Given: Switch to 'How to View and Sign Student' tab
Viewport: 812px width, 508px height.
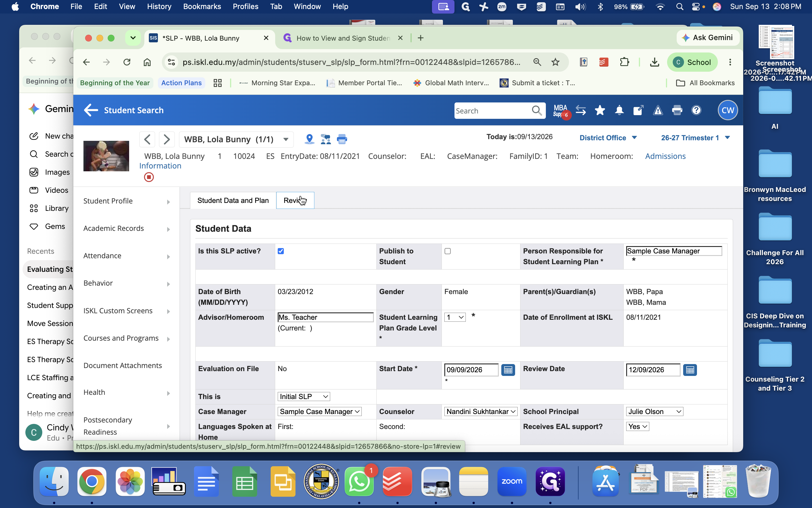Looking at the screenshot, I should click(x=343, y=38).
